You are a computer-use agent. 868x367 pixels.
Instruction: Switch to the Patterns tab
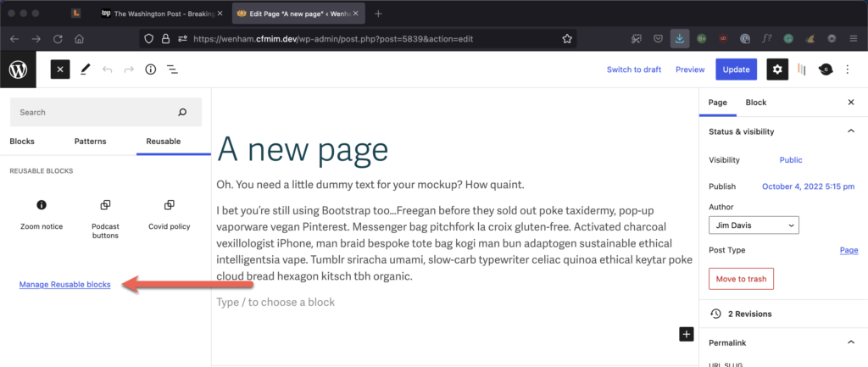point(91,142)
